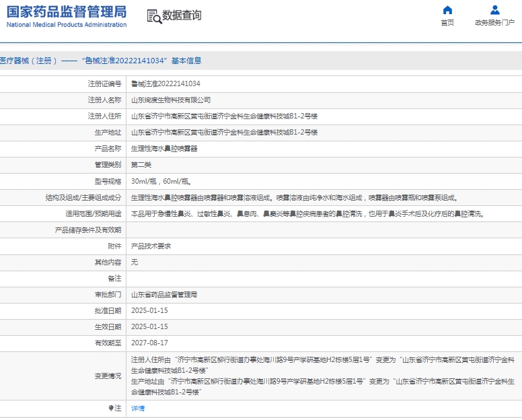Open the 详情 link in the 注 row
The image size is (522, 420).
point(138,409)
